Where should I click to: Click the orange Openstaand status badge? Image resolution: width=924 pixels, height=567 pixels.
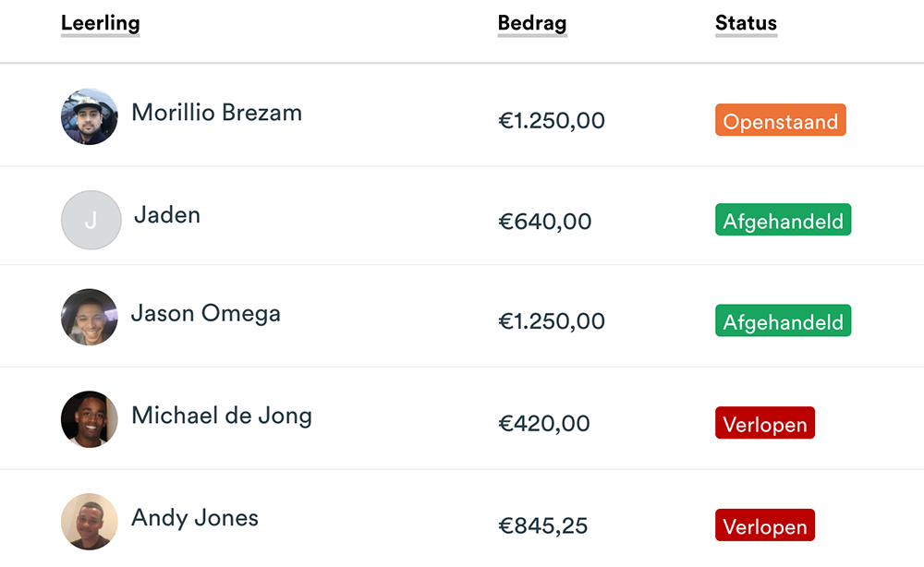click(780, 121)
